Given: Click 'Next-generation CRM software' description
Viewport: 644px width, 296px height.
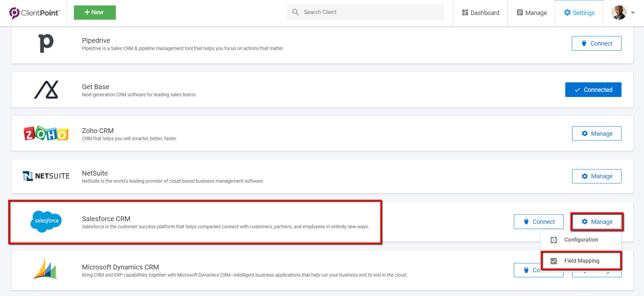Looking at the screenshot, I should click(139, 95).
